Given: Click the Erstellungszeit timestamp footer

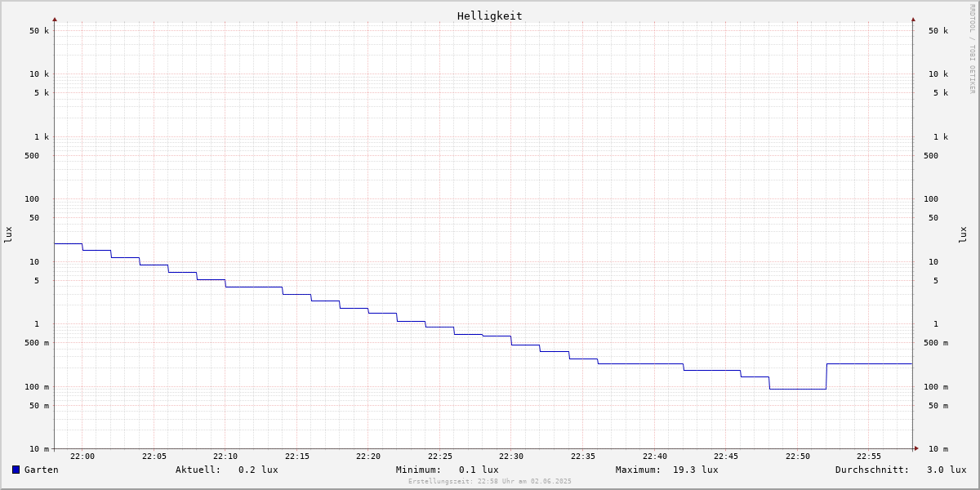Looking at the screenshot, I should (490, 482).
